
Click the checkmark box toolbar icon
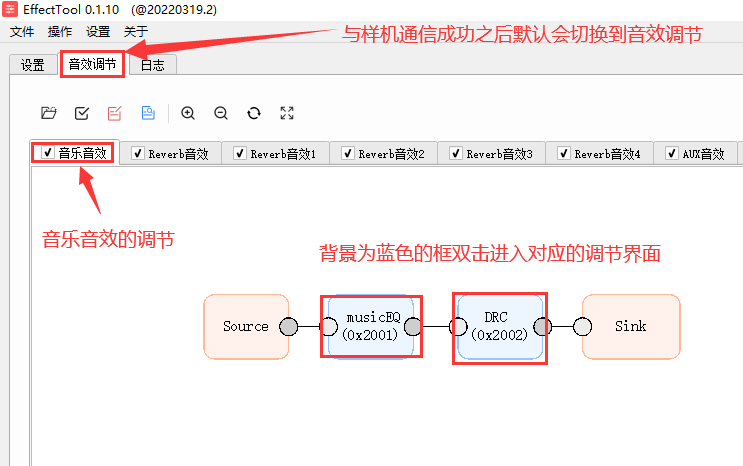click(x=82, y=113)
